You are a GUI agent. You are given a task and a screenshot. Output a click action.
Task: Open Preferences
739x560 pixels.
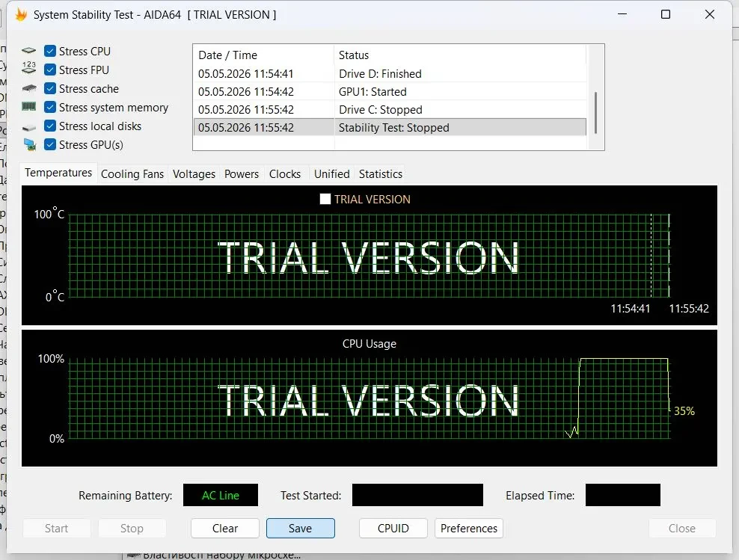tap(469, 529)
